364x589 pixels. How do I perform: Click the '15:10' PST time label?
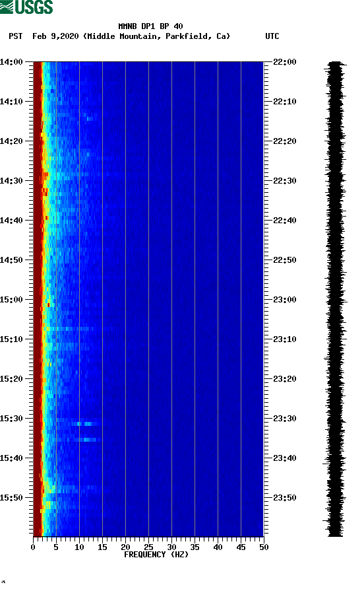coord(11,339)
